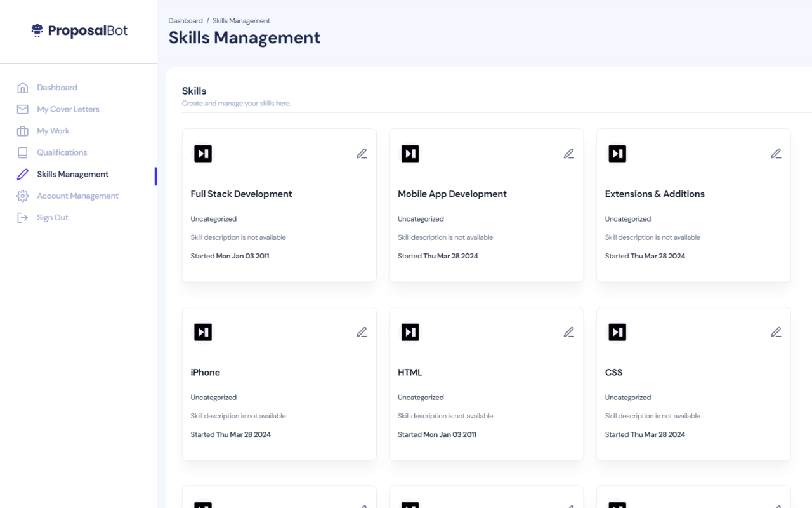The width and height of the screenshot is (812, 508).
Task: Click the HTML skill title
Action: (x=410, y=373)
